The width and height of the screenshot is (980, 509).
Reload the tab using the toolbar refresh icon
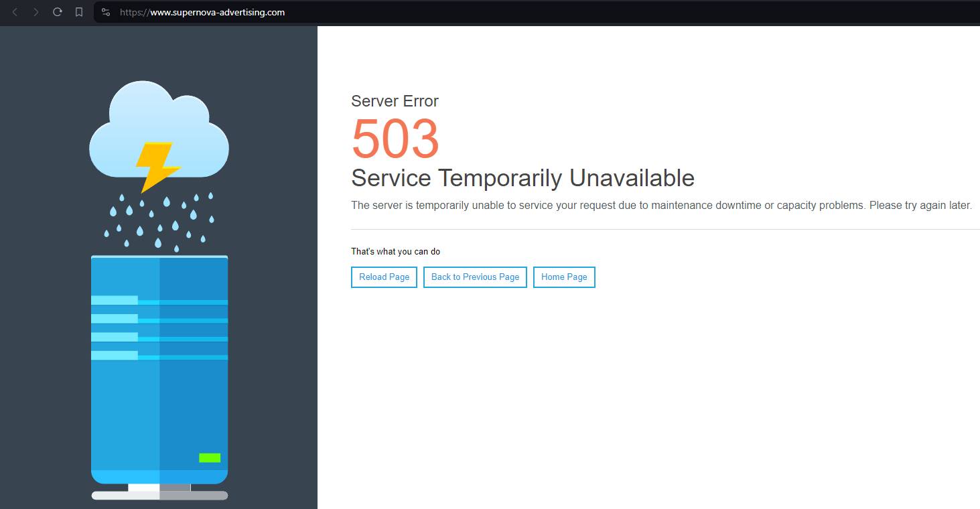[58, 12]
